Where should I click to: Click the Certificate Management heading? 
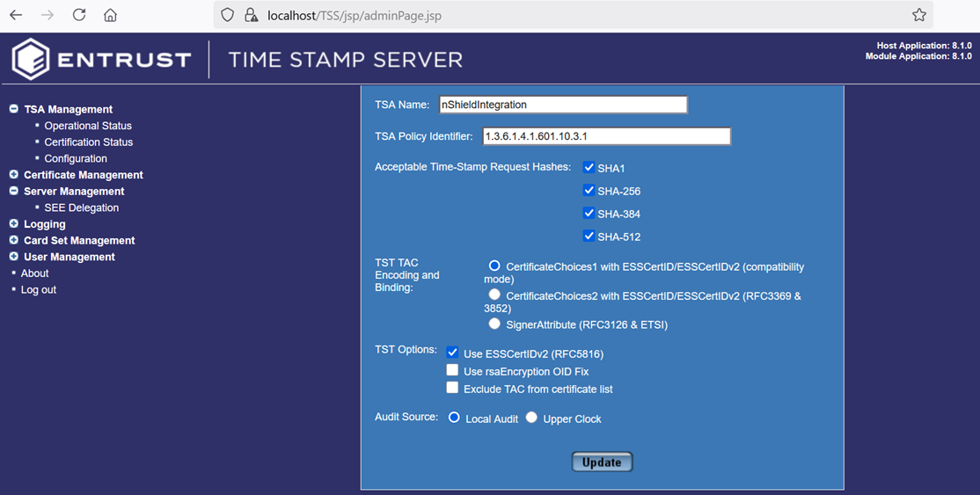pyautogui.click(x=84, y=175)
